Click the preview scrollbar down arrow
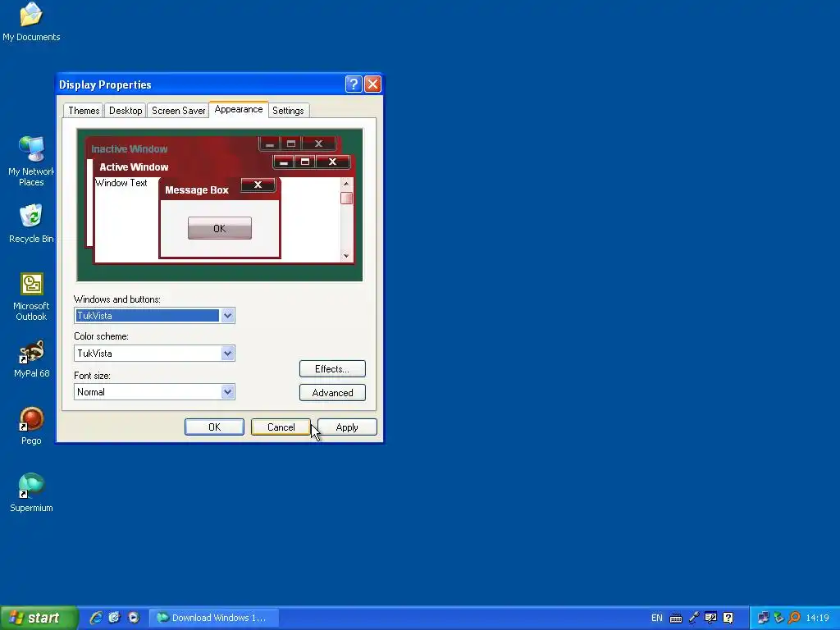The image size is (840, 630). 346,256
